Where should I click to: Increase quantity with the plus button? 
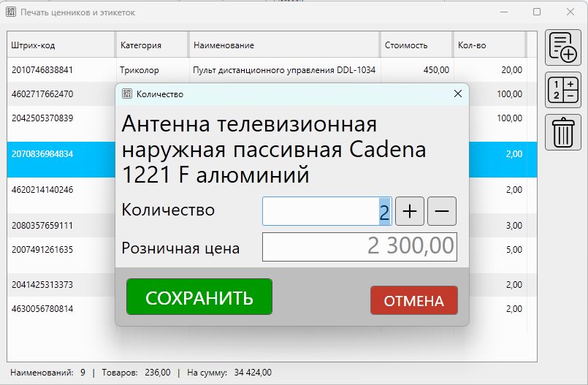pos(410,211)
